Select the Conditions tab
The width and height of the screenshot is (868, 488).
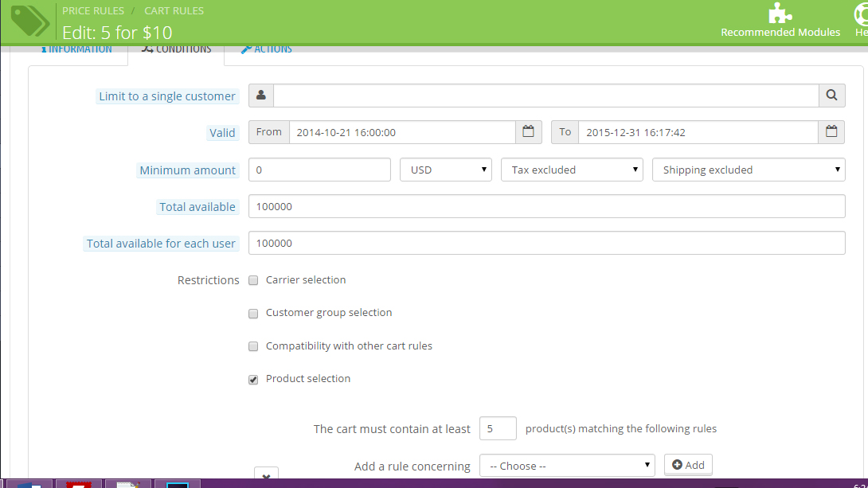click(176, 49)
